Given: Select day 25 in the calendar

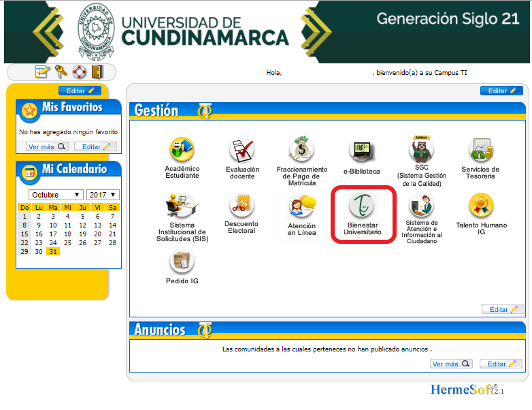Looking at the screenshot, I should click(68, 242).
